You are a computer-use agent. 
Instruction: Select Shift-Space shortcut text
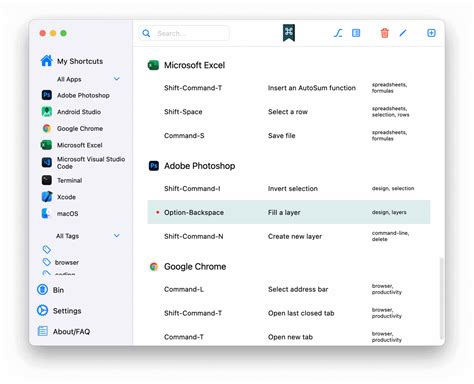(x=183, y=112)
